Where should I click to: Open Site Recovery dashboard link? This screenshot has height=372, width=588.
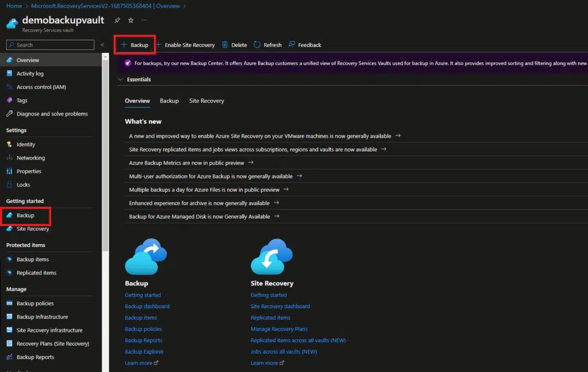click(x=280, y=307)
